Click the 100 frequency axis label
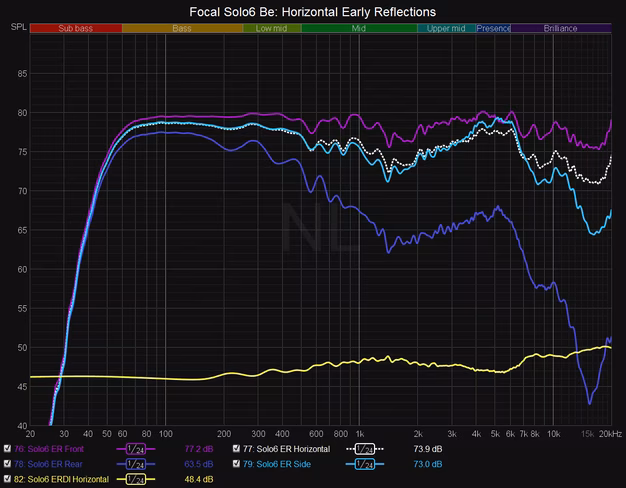Screen dimensions: 626x488 coord(166,434)
